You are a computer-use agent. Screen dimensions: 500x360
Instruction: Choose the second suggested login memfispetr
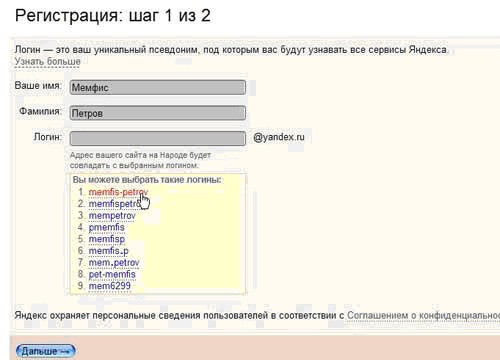pos(114,204)
